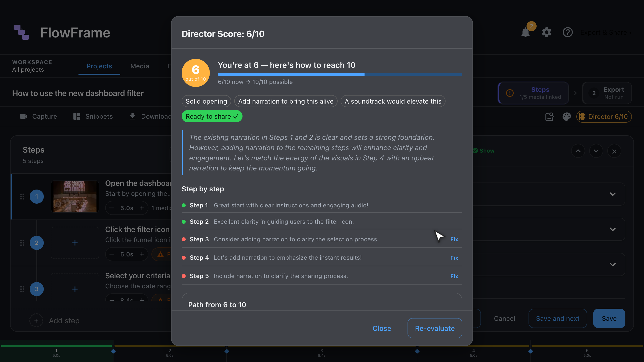Click the Re-evaluate button
This screenshot has height=362, width=644.
tap(435, 328)
